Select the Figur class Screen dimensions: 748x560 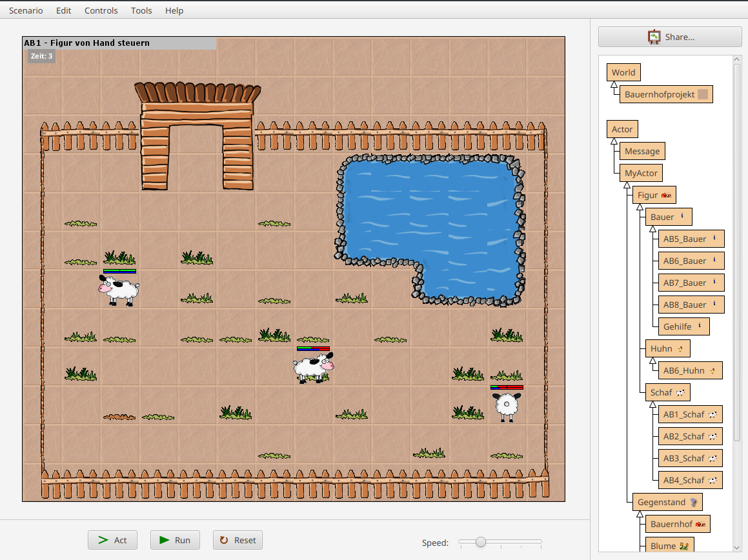coord(654,195)
